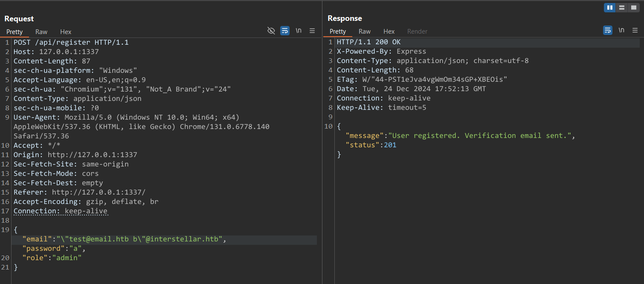Switch to the Render tab in Response
The image size is (644, 284).
coord(417,32)
